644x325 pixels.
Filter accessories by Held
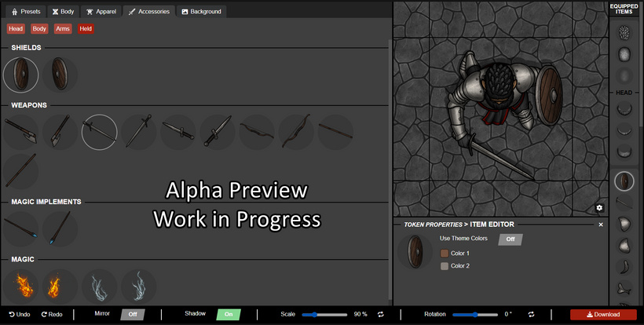click(86, 29)
